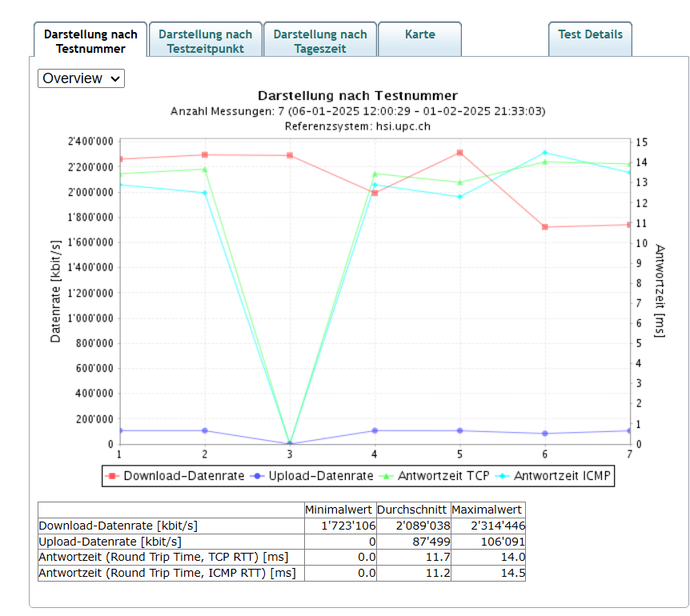This screenshot has height=616, width=690.
Task: Click the red square Download-Datenrate legend marker
Action: (x=113, y=476)
